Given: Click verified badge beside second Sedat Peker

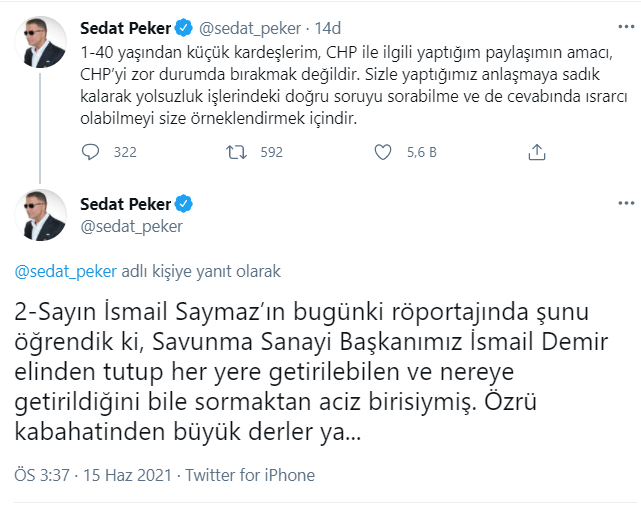Looking at the screenshot, I should 184,204.
